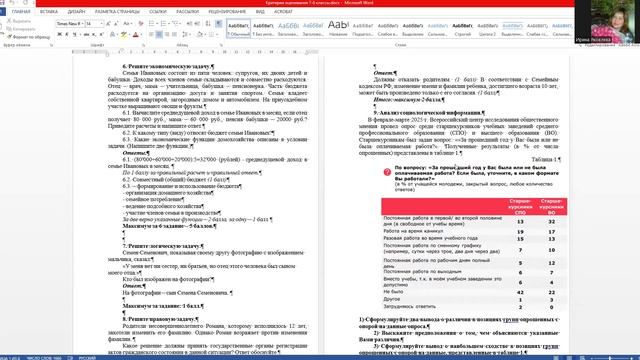This screenshot has width=640, height=360.
Task: Clear all formatting from selection
Action: click(x=141, y=24)
